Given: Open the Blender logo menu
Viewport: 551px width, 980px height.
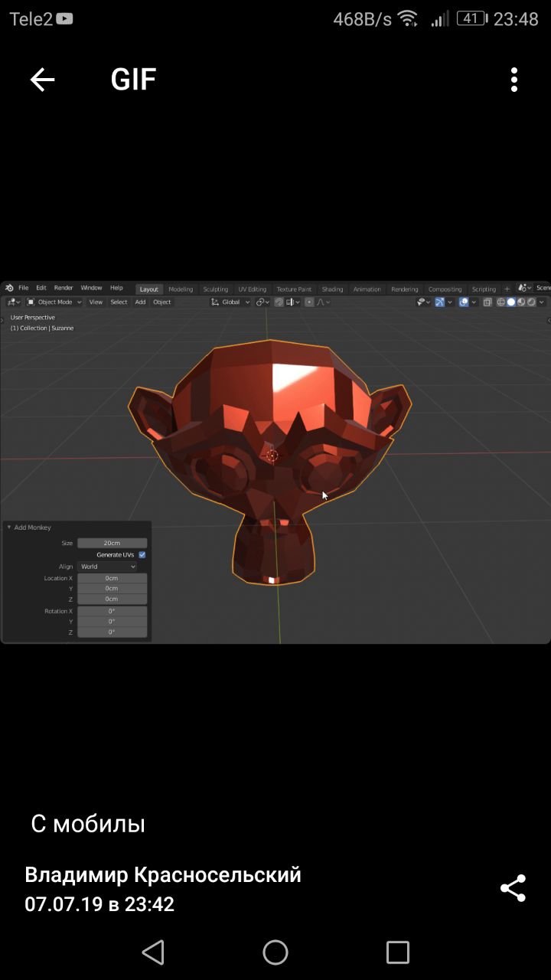Looking at the screenshot, I should click(x=9, y=288).
